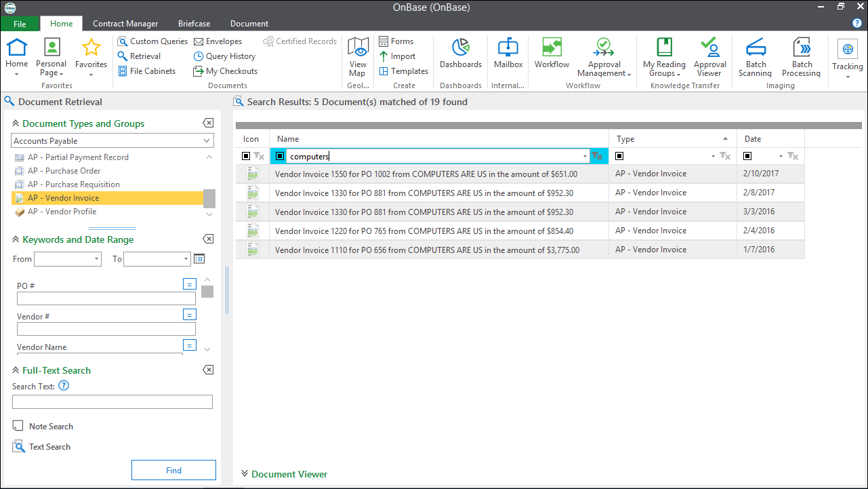Clear the Name column filter

597,156
